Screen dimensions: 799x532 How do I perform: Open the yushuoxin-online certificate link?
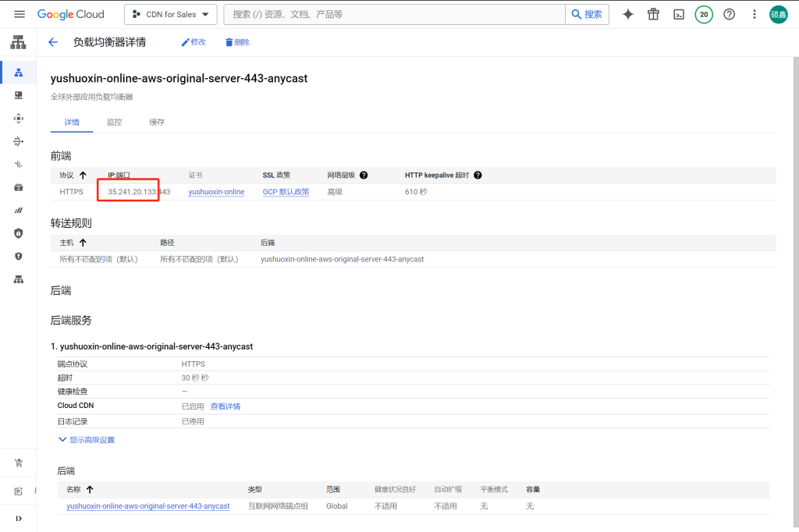click(x=216, y=192)
